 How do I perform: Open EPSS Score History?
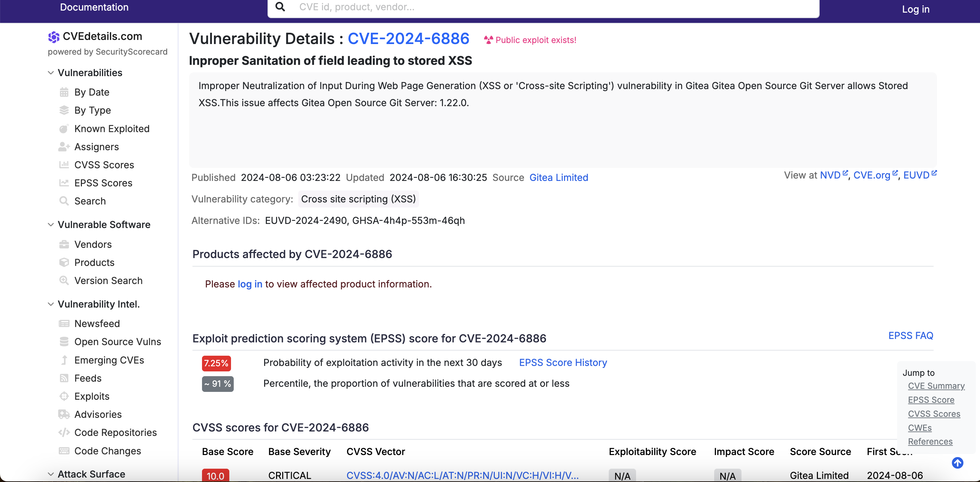point(563,363)
